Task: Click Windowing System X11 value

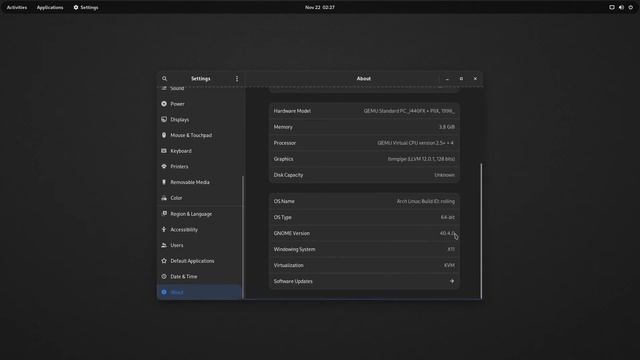Action: (451, 249)
